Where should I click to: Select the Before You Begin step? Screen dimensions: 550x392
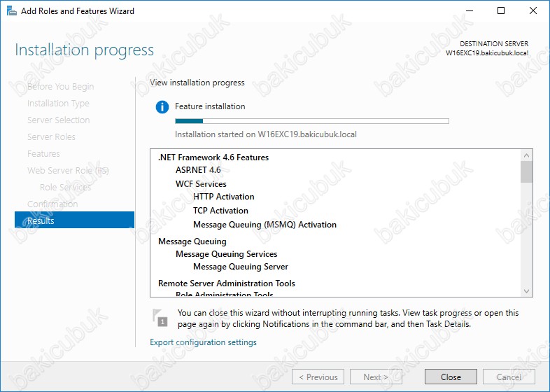click(x=60, y=86)
